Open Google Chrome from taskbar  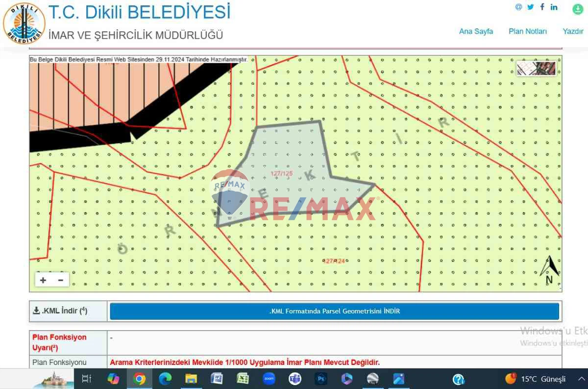click(139, 379)
